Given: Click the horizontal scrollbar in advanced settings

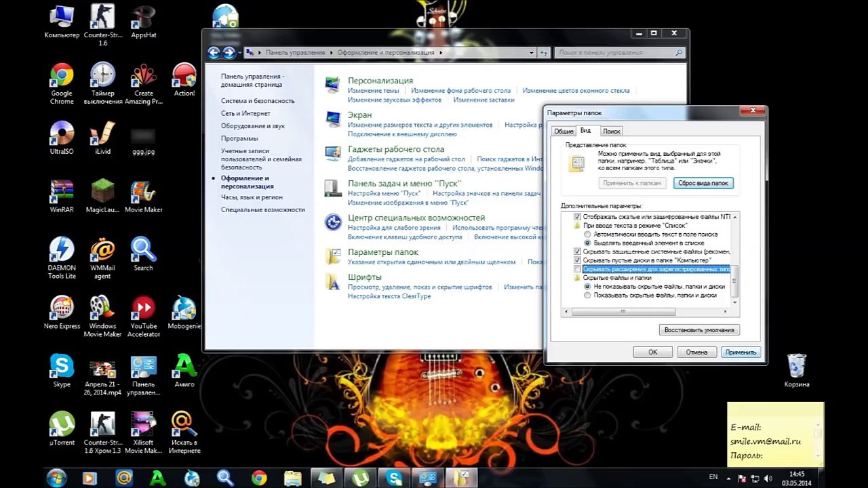Looking at the screenshot, I should pyautogui.click(x=623, y=312).
